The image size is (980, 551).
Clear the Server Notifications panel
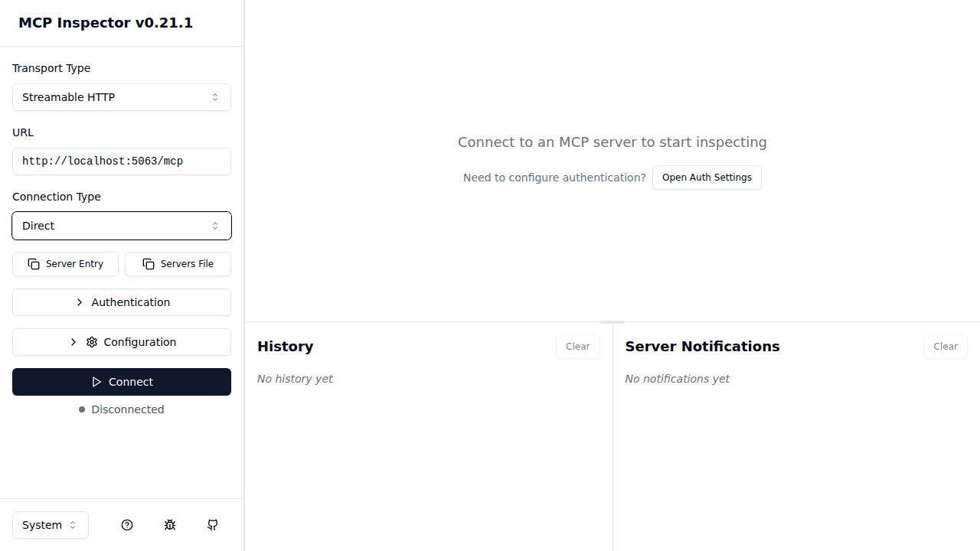coord(946,346)
